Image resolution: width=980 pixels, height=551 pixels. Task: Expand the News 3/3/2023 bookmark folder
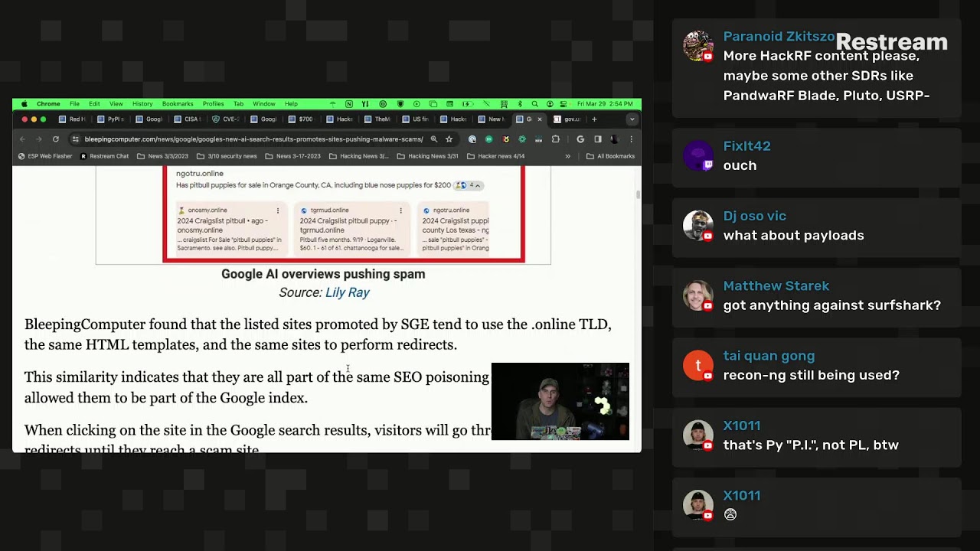162,156
